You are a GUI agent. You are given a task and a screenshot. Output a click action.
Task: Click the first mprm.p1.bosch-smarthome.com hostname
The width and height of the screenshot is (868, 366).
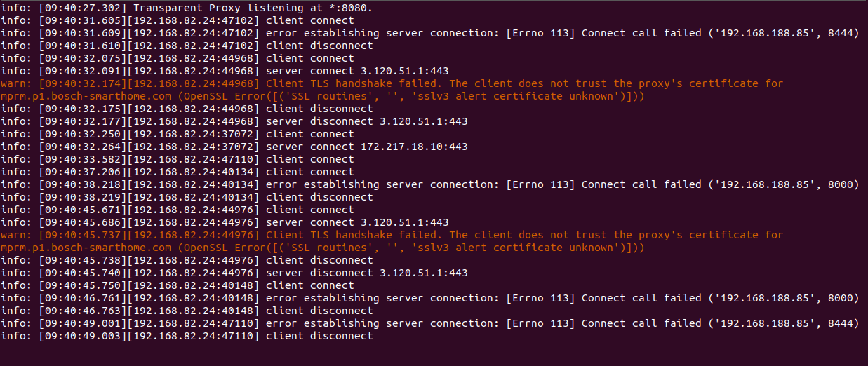click(x=86, y=96)
